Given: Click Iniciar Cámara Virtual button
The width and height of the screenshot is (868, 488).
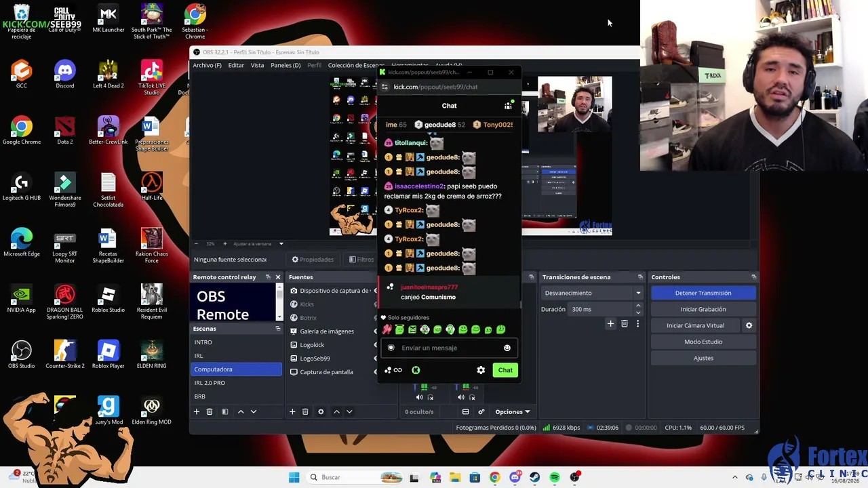Looking at the screenshot, I should [695, 325].
